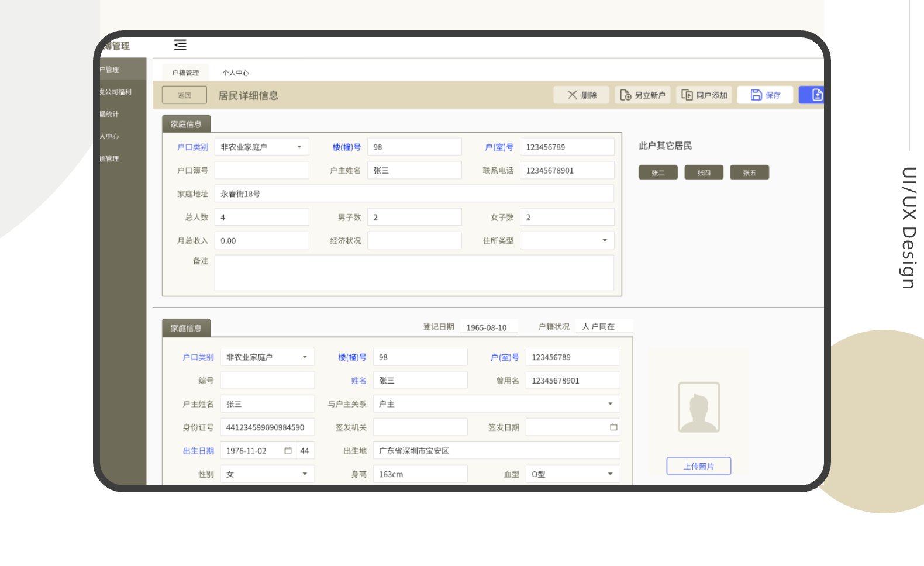This screenshot has width=924, height=566.
Task: Save the record with 保存 icon
Action: (756, 95)
